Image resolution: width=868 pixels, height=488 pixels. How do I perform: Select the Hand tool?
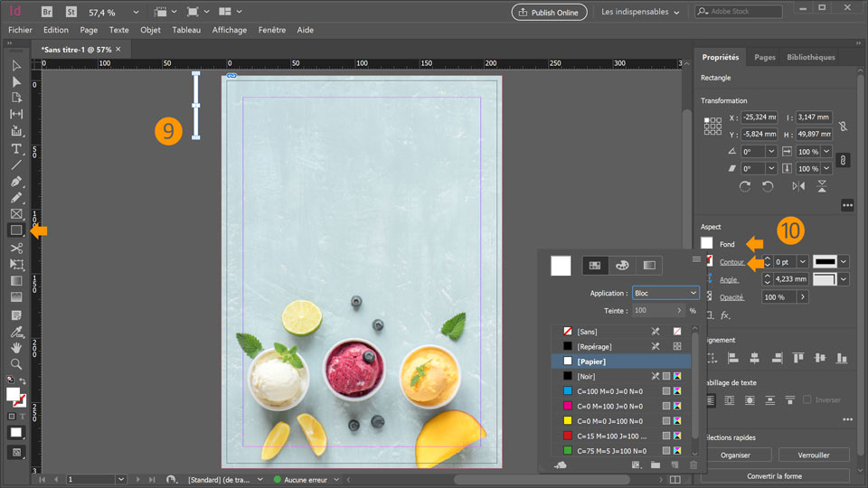16,348
